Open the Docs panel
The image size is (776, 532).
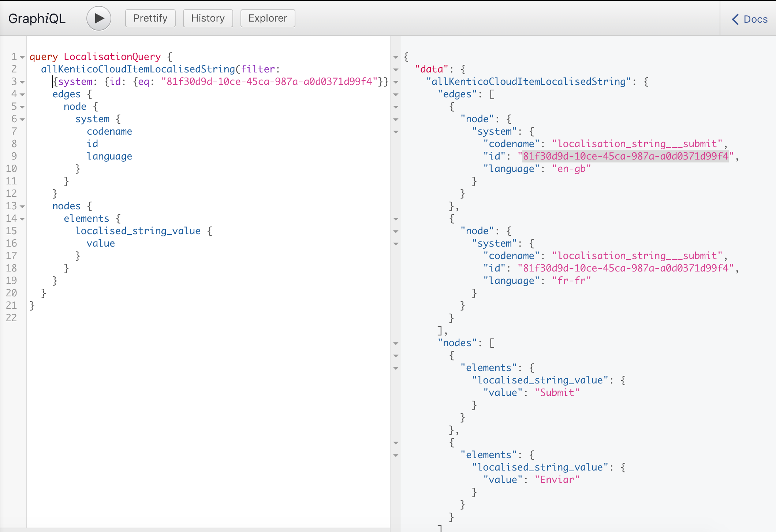(756, 19)
